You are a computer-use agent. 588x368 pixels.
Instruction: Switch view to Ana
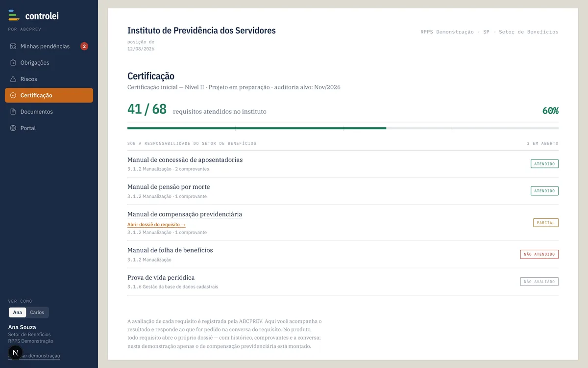click(18, 313)
